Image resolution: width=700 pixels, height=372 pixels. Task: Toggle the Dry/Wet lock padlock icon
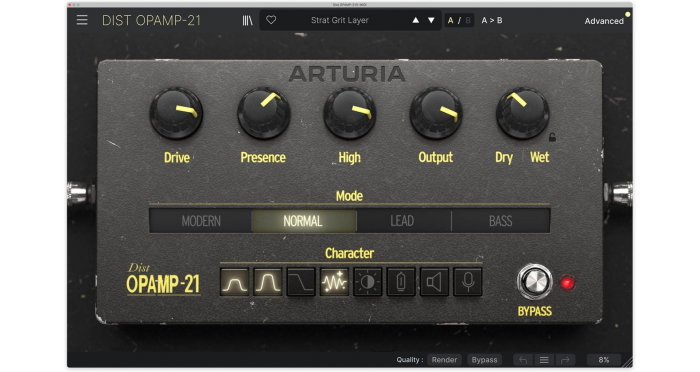click(x=552, y=138)
